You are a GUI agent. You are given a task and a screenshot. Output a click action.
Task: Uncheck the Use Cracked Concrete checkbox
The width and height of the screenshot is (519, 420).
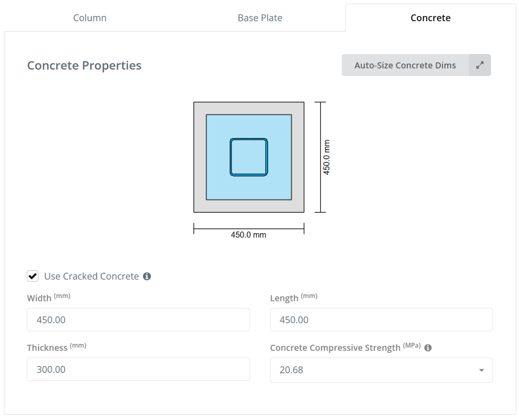tap(32, 276)
